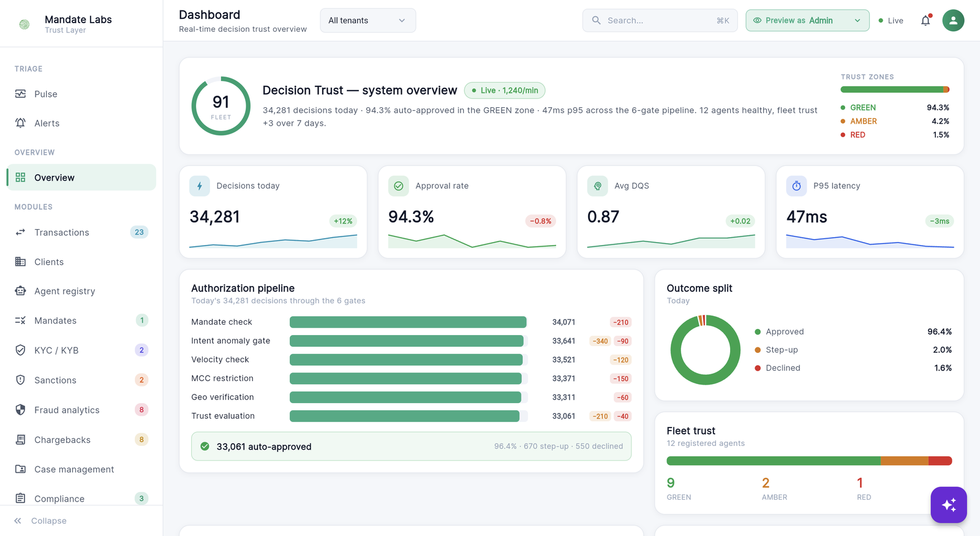Click the Mandate check progress bar
Viewport: 980px width, 536px height.
pos(408,322)
